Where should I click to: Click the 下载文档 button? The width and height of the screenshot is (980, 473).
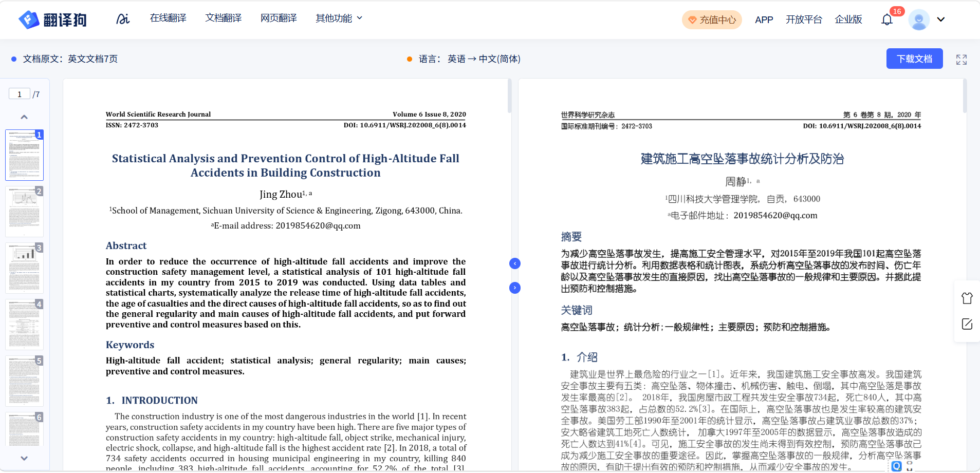[914, 59]
